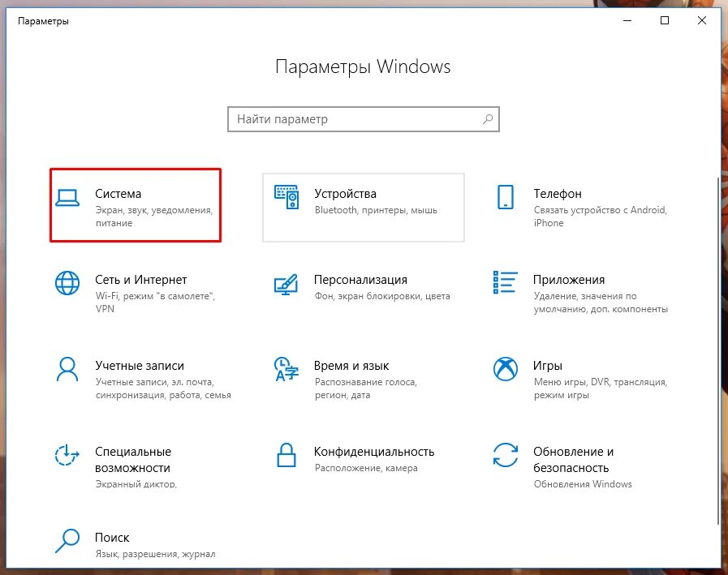The height and width of the screenshot is (575, 728).
Task: Click text "Экранный диктор,"
Action: (136, 484)
